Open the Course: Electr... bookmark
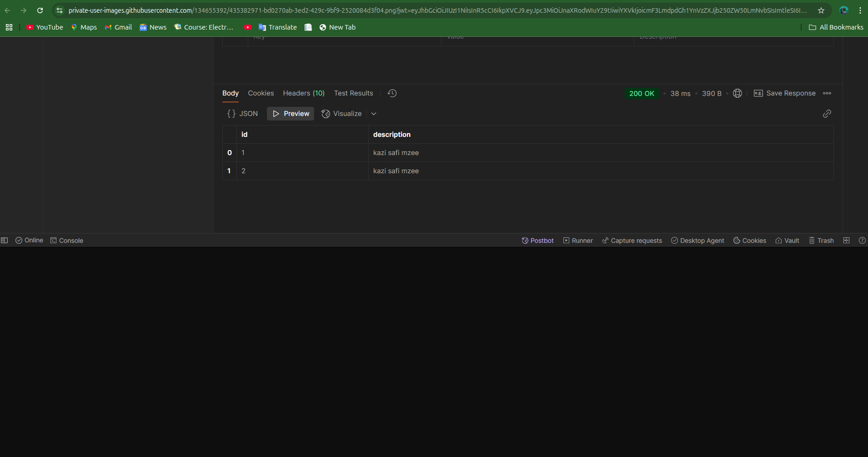 (x=204, y=27)
